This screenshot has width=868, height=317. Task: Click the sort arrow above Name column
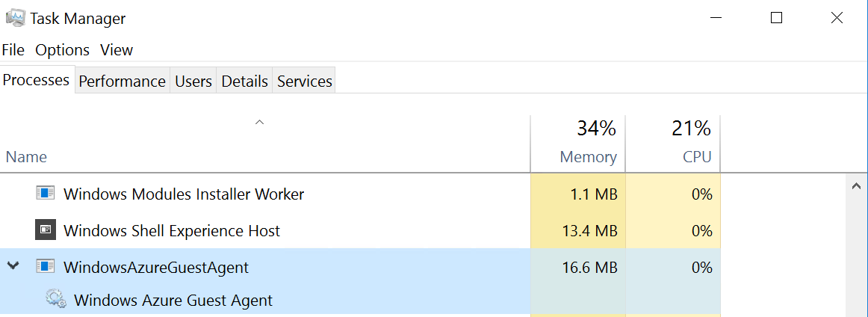tap(259, 122)
